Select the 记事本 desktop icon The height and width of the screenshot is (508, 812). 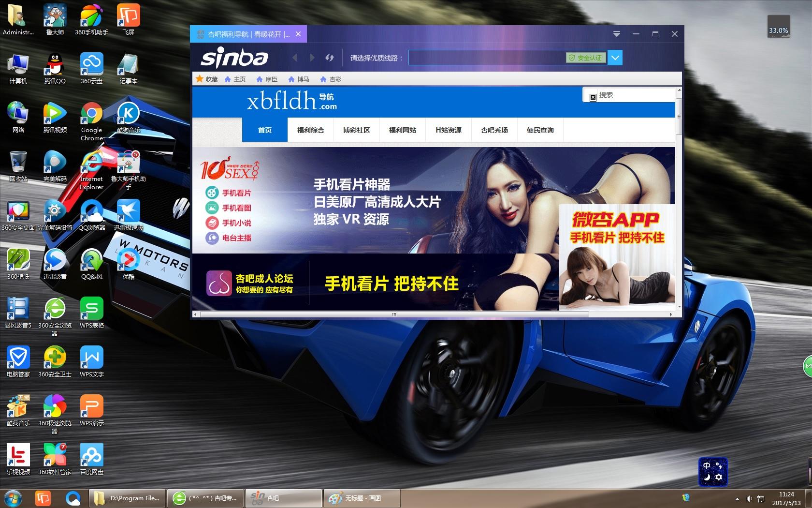pos(129,68)
